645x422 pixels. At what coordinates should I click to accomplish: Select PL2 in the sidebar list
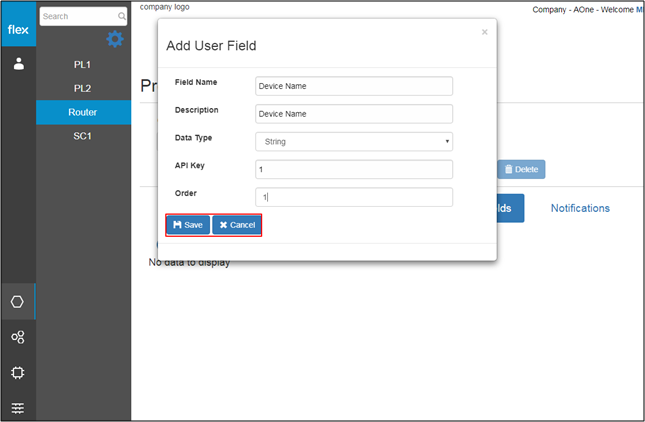pos(83,88)
